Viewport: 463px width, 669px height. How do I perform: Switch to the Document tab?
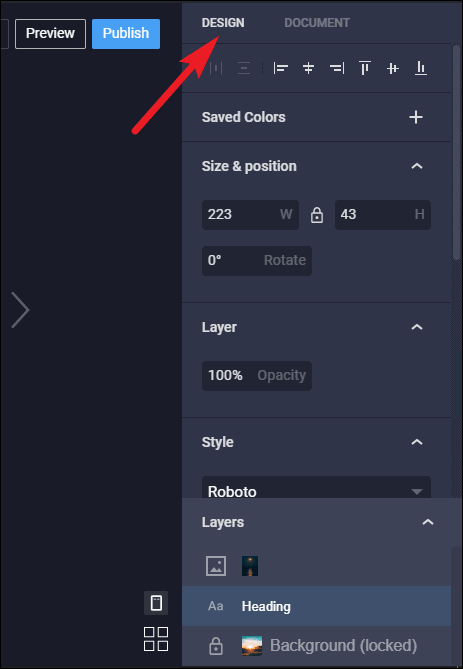(317, 23)
